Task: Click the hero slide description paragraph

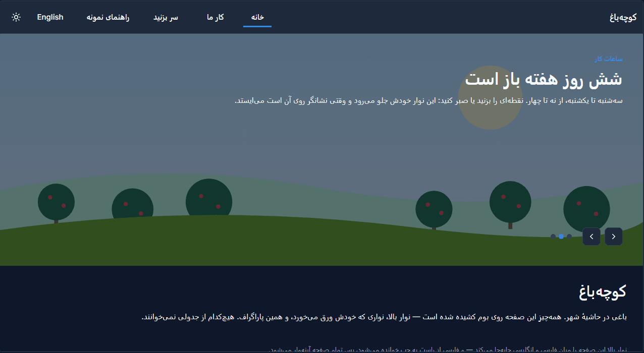Action: 428,100
